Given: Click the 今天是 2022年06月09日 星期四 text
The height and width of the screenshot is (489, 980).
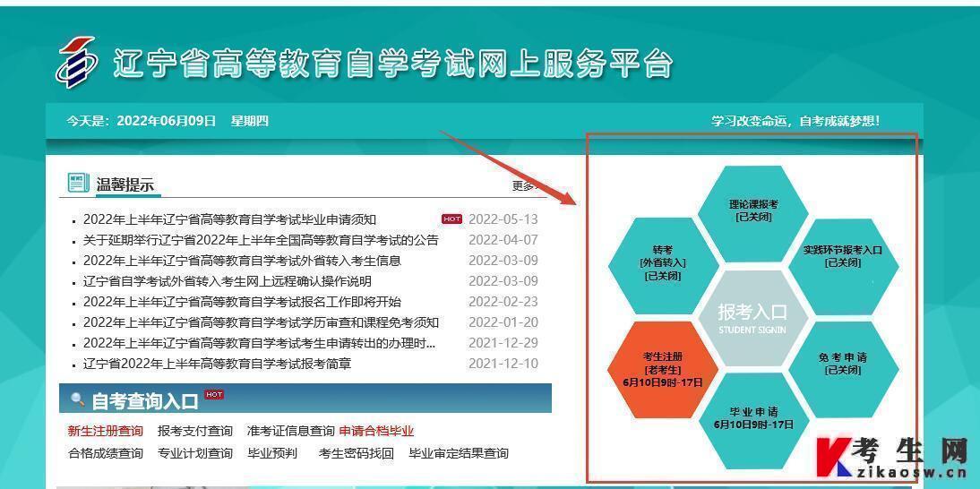Looking at the screenshot, I should (x=168, y=121).
